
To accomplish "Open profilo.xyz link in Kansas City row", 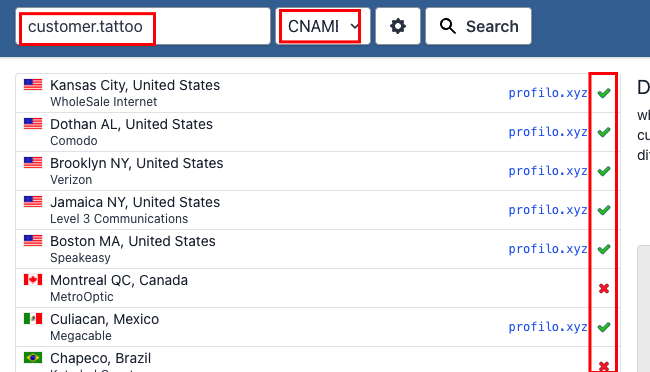I will point(548,93).
